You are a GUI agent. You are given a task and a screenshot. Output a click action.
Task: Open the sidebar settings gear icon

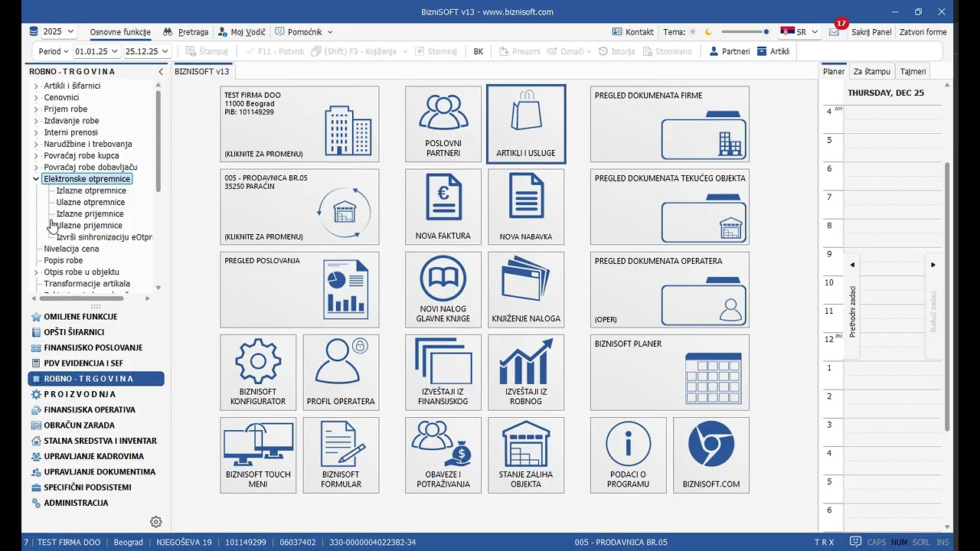click(x=156, y=522)
